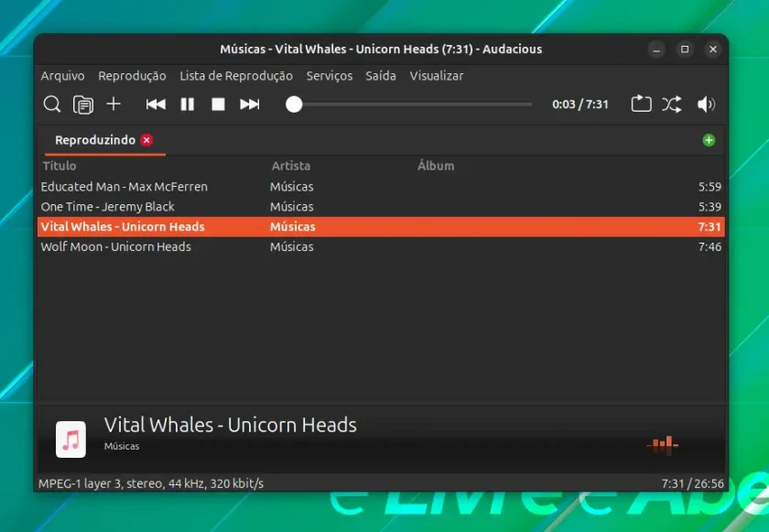769x532 pixels.
Task: Click the open files icon
Action: (83, 104)
